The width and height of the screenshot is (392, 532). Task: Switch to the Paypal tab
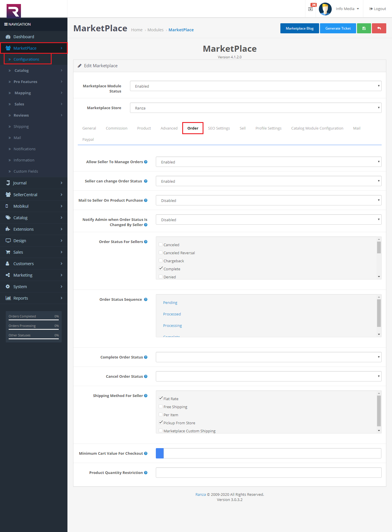click(x=88, y=139)
